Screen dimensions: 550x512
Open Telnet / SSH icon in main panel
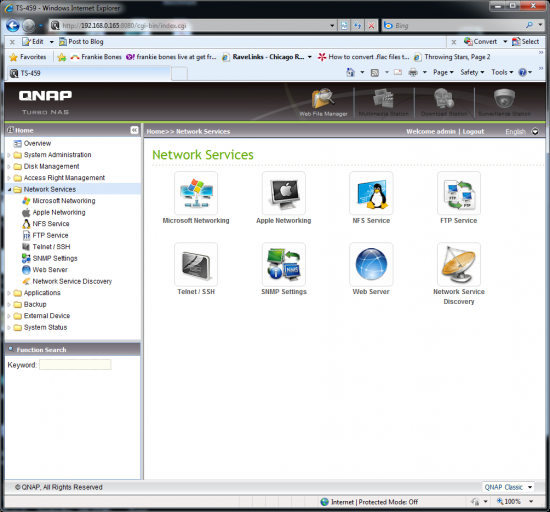point(196,264)
